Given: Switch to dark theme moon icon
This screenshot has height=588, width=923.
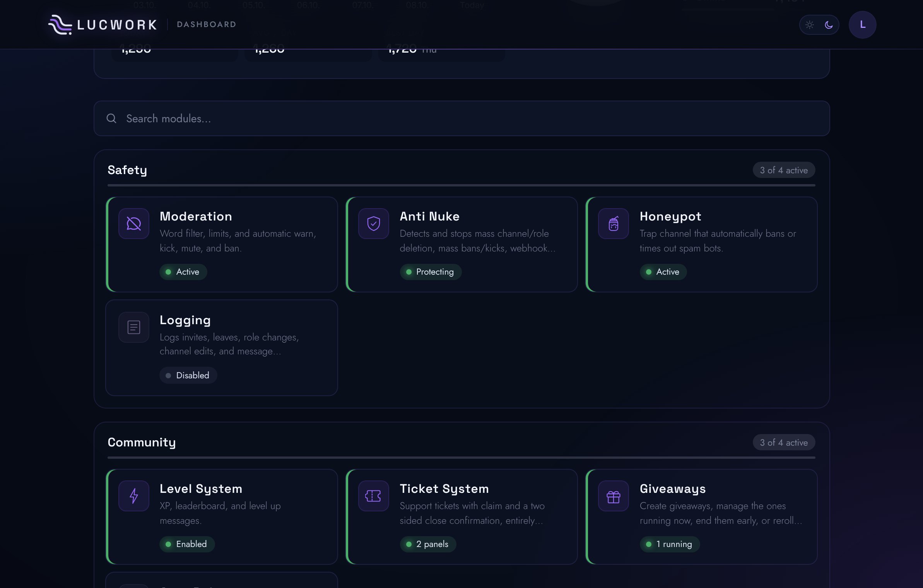Looking at the screenshot, I should [829, 25].
